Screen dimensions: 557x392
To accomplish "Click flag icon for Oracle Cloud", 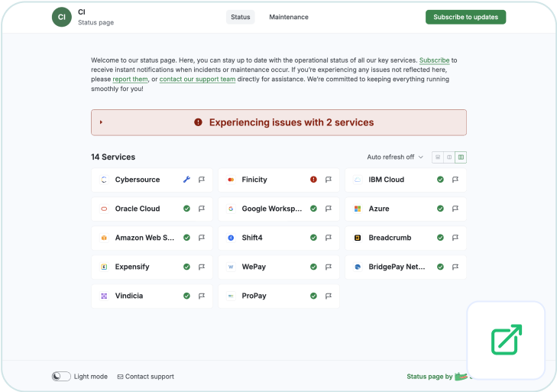I will click(202, 209).
